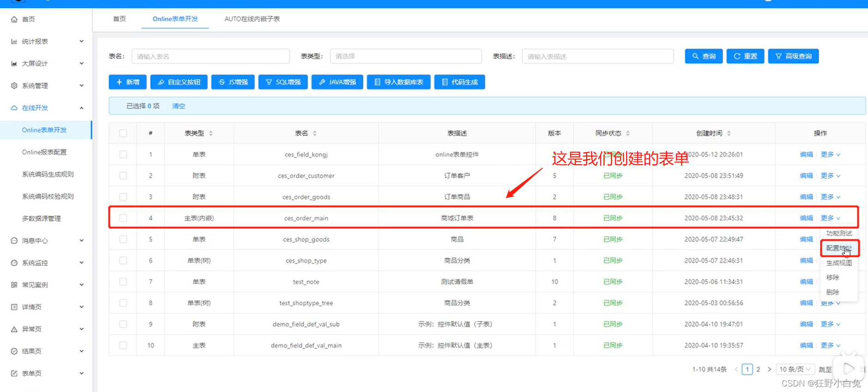The width and height of the screenshot is (868, 392).
Task: Check the row for ces_field_kongj
Action: [123, 154]
